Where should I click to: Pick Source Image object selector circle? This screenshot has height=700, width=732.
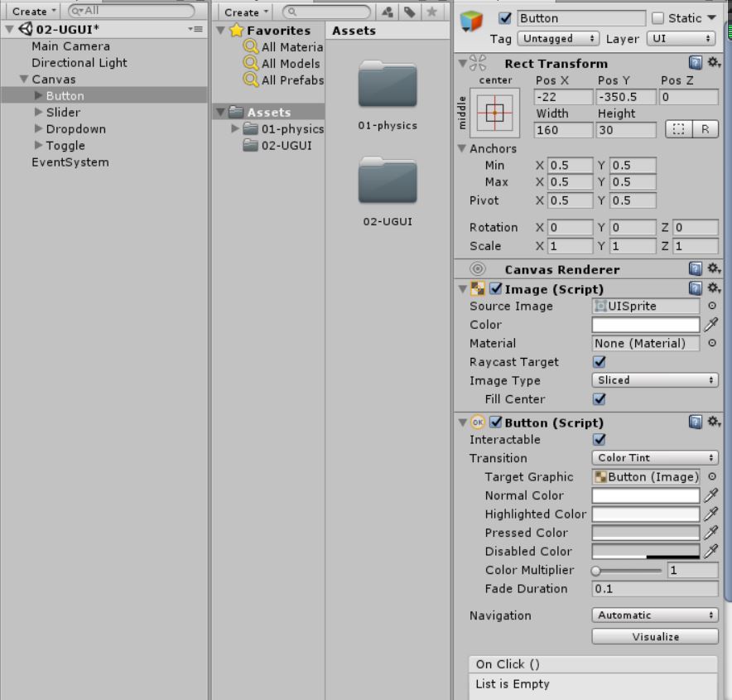pos(712,306)
